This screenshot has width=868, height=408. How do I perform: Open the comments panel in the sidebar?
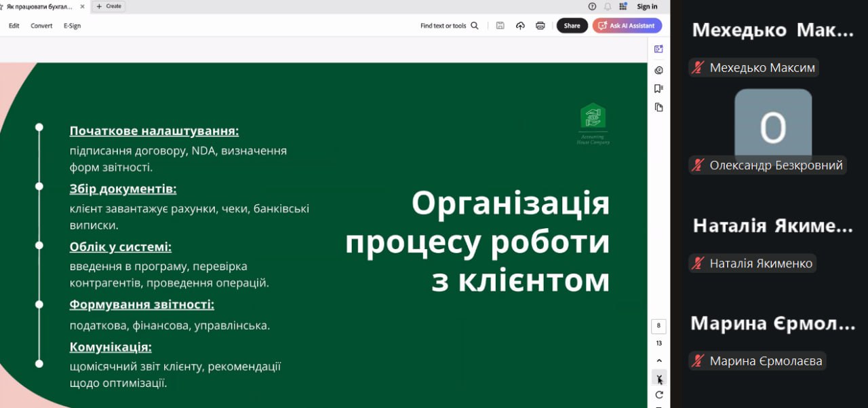658,70
